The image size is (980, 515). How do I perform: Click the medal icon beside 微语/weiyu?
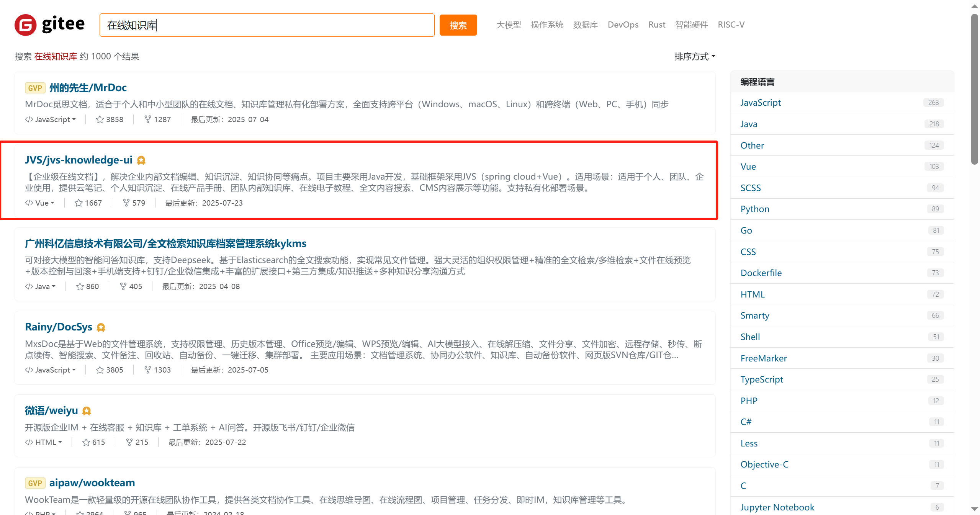click(x=87, y=411)
